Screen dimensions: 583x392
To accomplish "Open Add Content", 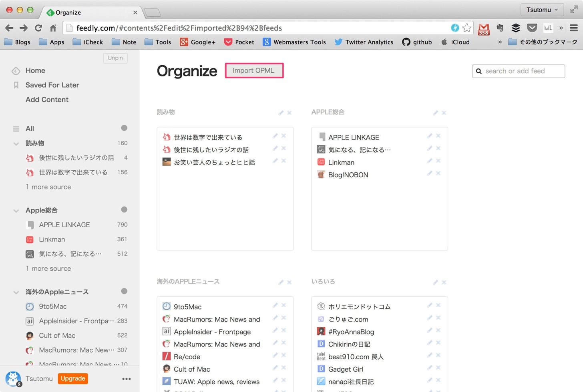I will [47, 100].
